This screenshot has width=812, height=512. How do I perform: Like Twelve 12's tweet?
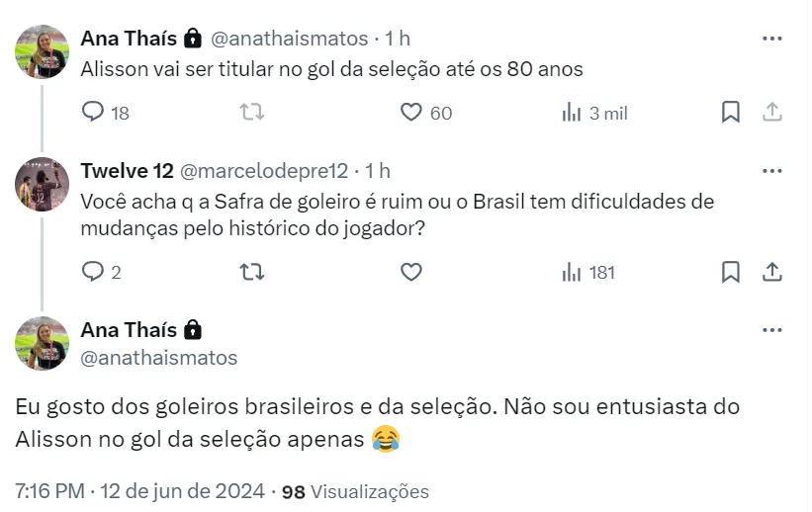click(x=411, y=272)
